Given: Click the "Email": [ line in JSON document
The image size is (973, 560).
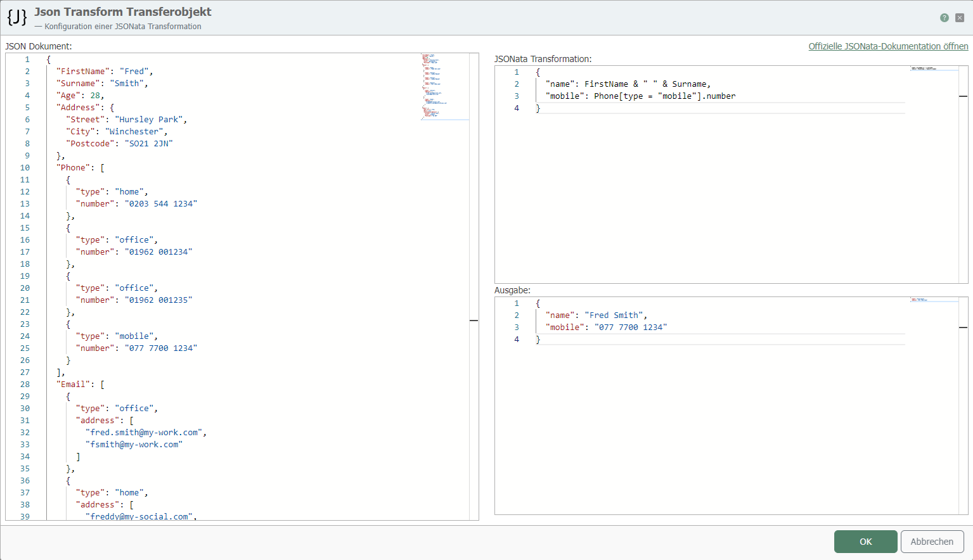Looking at the screenshot, I should (x=81, y=385).
